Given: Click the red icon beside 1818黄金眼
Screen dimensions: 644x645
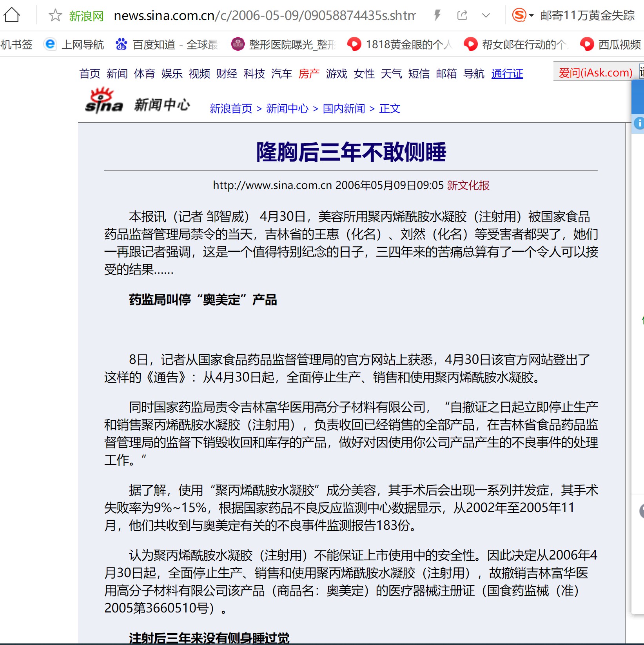Looking at the screenshot, I should point(354,44).
